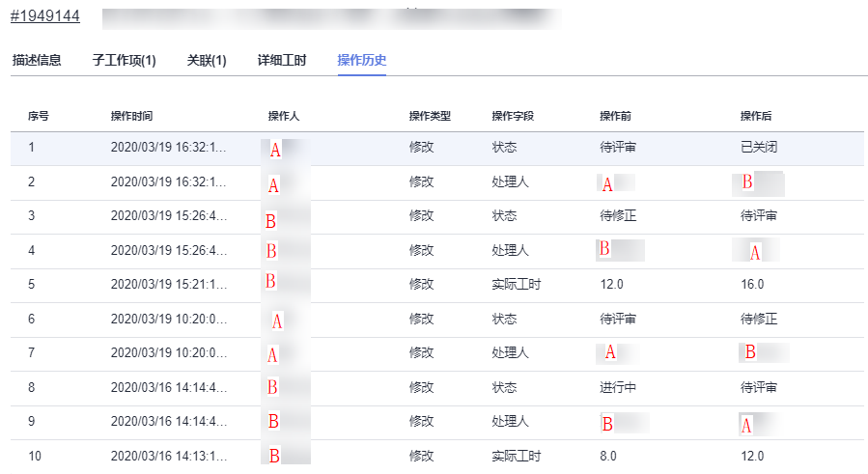Click the 实际工时 cell in row 5
The image size is (868, 474).
coord(518,285)
